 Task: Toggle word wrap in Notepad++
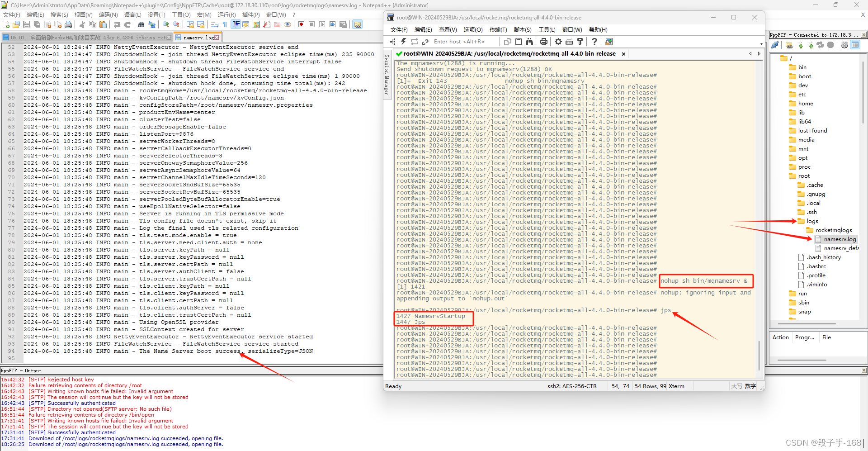(x=214, y=24)
